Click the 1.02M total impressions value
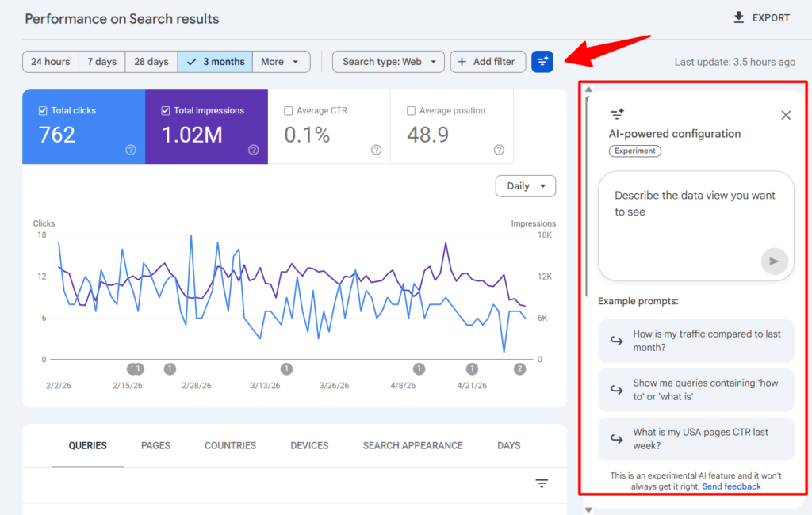The height and width of the screenshot is (515, 812). (192, 135)
